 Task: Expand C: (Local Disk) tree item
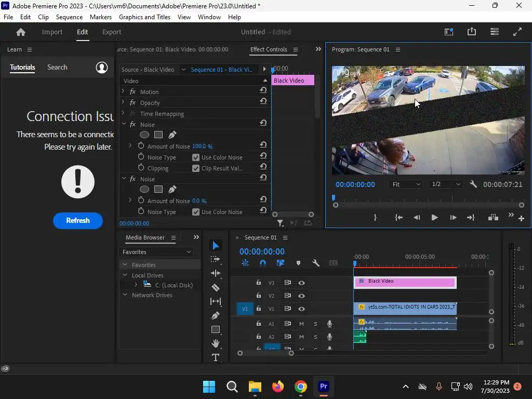136,285
